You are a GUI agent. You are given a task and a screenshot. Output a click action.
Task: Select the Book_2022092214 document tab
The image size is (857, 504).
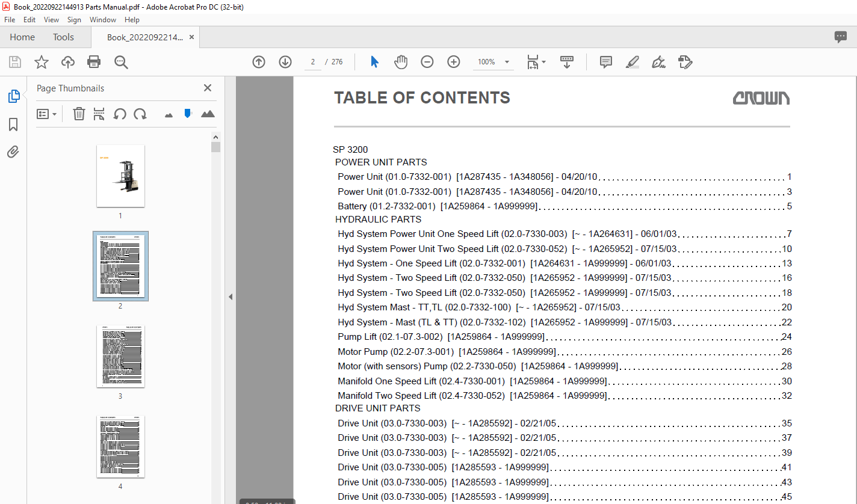(x=144, y=37)
